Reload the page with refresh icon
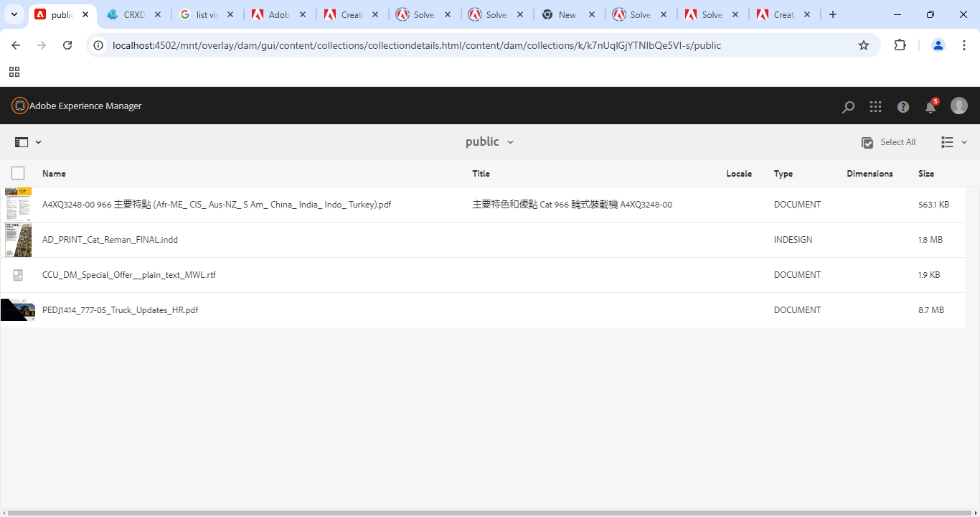980x517 pixels. point(67,45)
